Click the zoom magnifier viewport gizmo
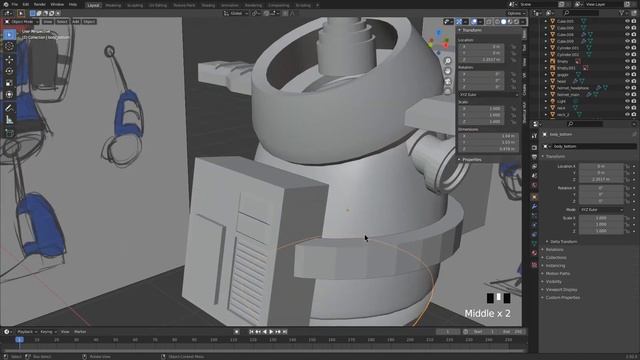 click(448, 61)
